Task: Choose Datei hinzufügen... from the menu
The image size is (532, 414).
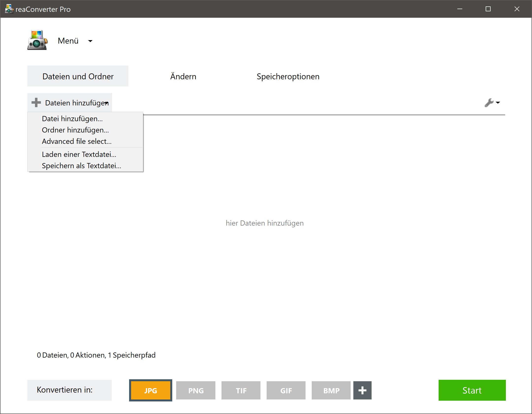Action: click(x=85, y=119)
